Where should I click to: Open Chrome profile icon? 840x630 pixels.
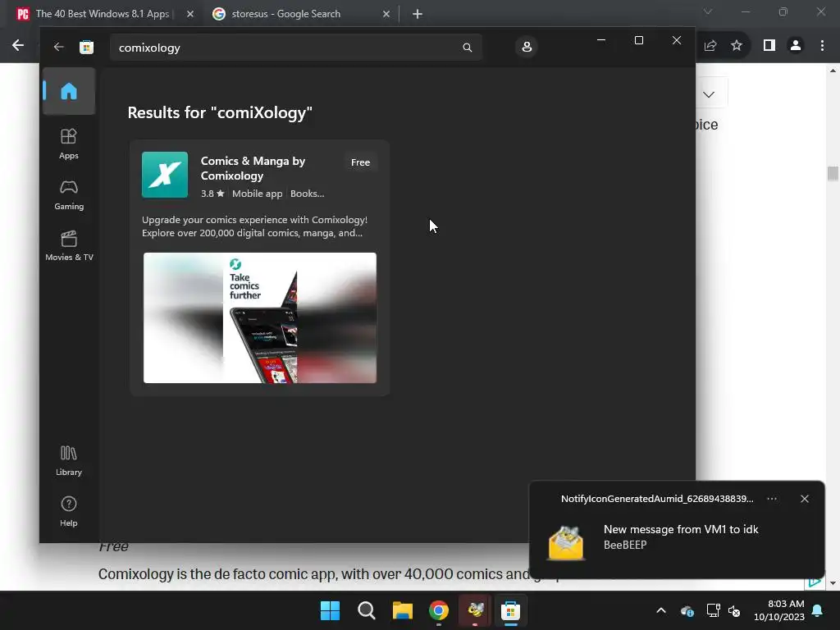point(796,46)
